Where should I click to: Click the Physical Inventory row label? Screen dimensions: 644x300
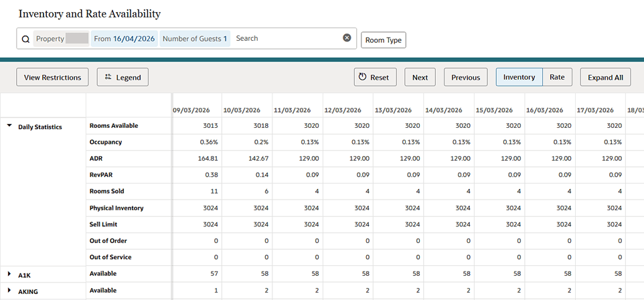[x=116, y=208]
